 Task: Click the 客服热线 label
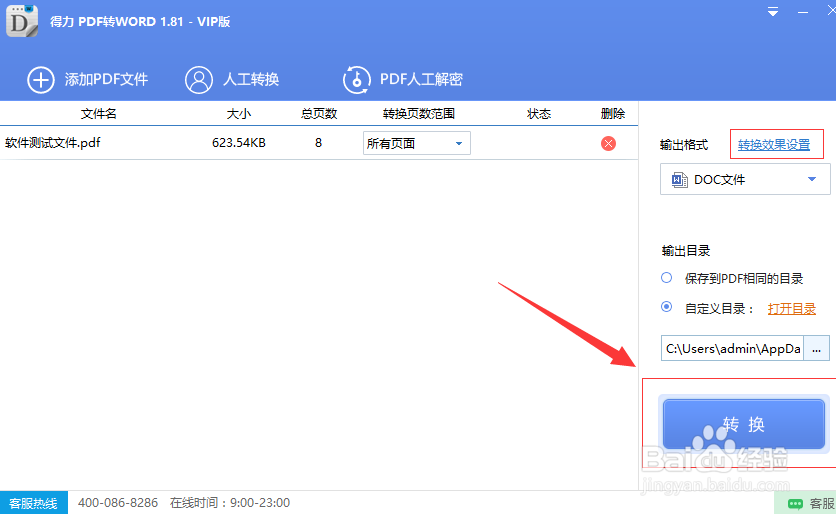point(34,503)
